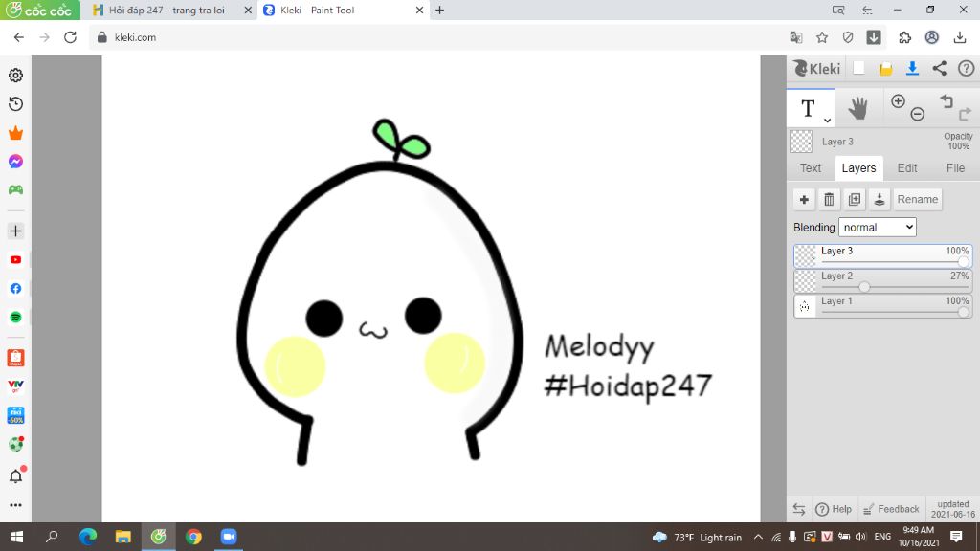Expand the tool selector arrow beside Text tool
Viewport: 980px width, 551px height.
click(827, 120)
